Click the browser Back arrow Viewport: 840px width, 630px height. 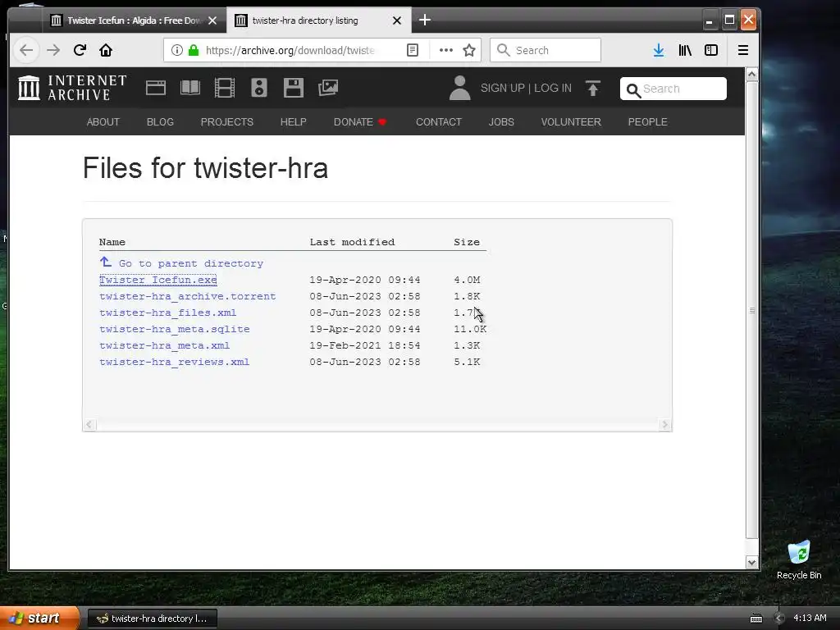coord(26,50)
